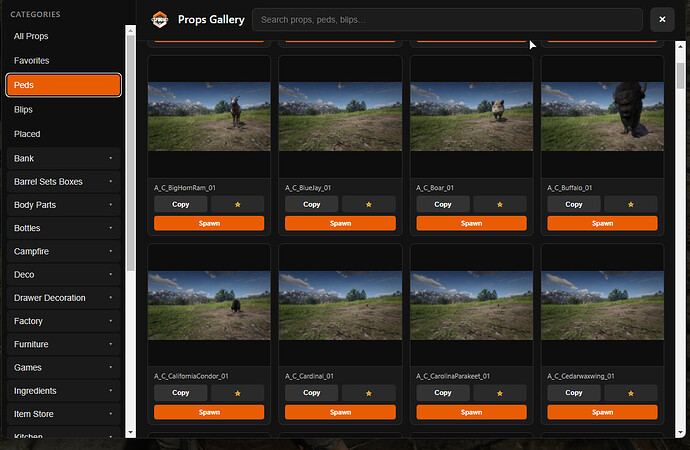Star the A_C_BlueJay_01 ped as favorite
The width and height of the screenshot is (690, 450).
pyautogui.click(x=369, y=204)
